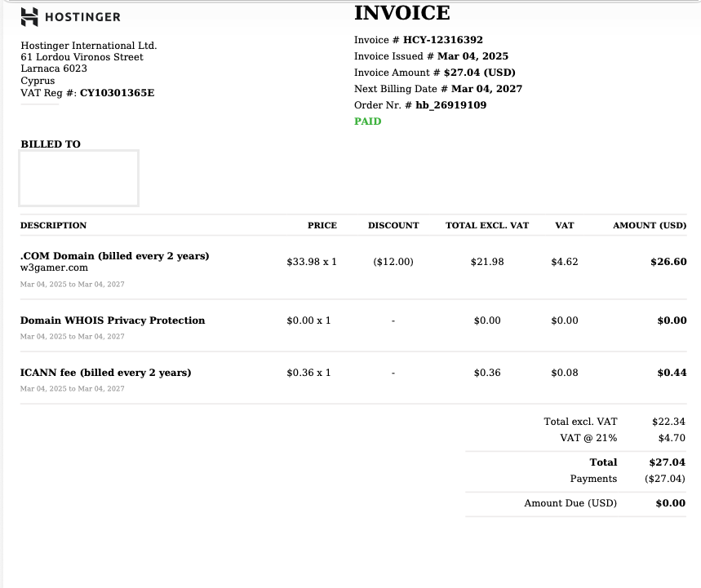Click the $4.70 VAT total
Screen dimensions: 701x588
coord(672,438)
